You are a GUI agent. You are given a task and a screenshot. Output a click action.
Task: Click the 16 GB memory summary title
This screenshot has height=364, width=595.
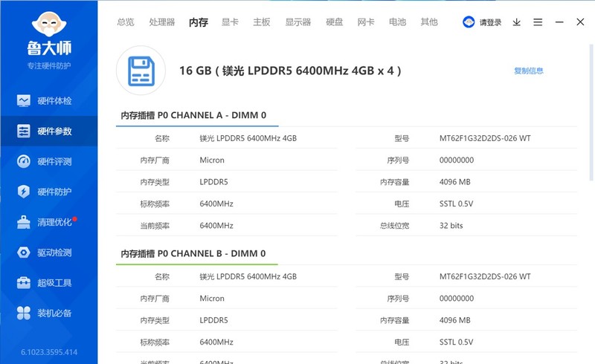tap(290, 71)
